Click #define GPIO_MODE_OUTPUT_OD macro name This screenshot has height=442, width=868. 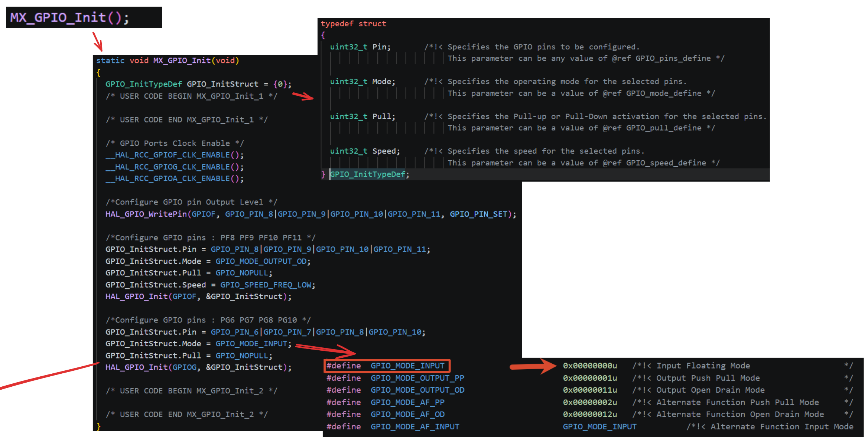pyautogui.click(x=417, y=390)
